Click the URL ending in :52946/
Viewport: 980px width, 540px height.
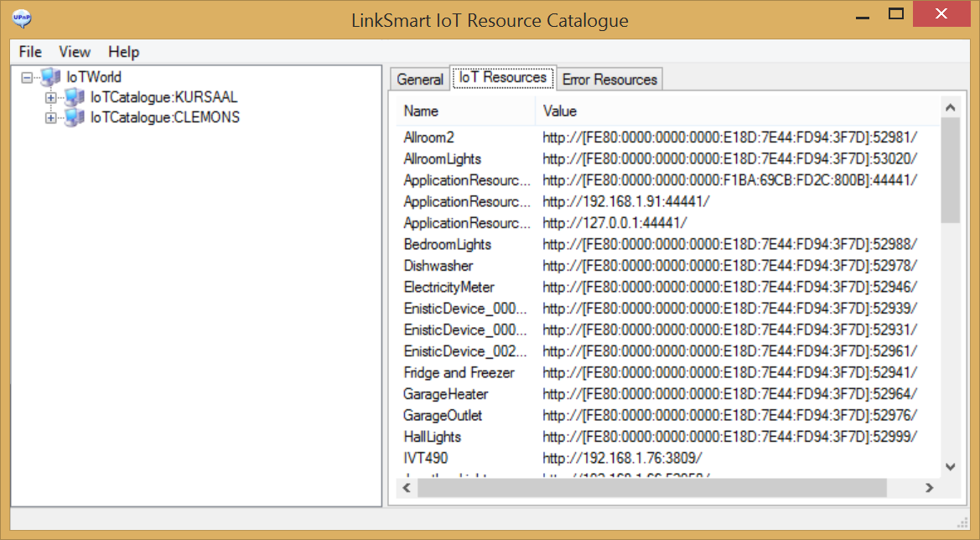[x=730, y=287]
